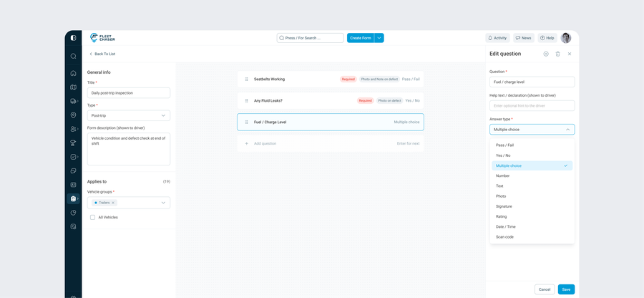
Task: Open the Activity button
Action: coord(497,38)
